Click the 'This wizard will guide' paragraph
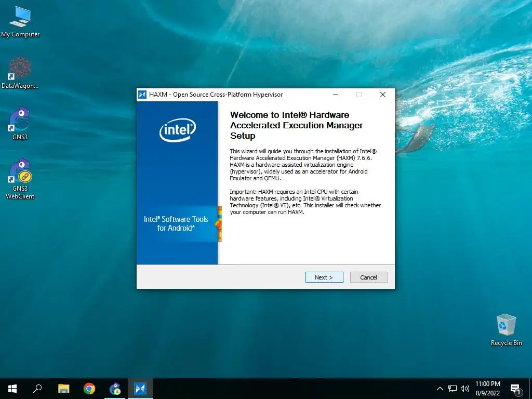Screen dimensions: 532x399 [x=303, y=165]
